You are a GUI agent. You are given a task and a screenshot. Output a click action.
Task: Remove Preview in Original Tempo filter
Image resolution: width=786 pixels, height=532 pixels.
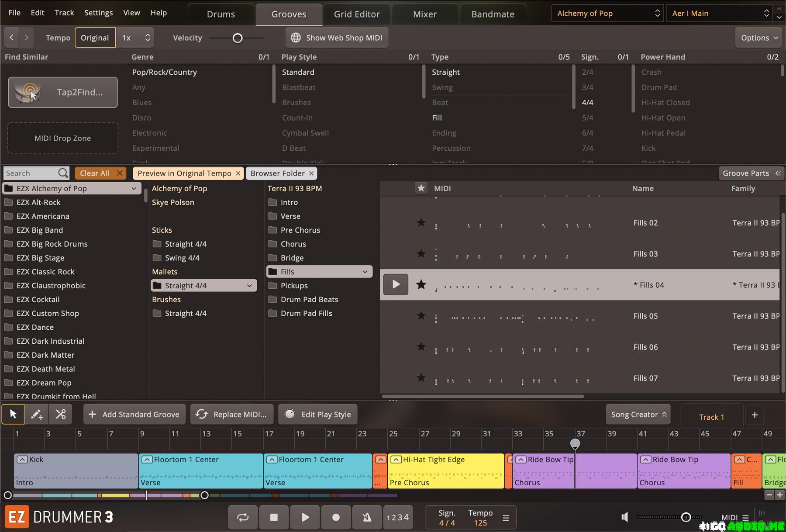tap(238, 173)
